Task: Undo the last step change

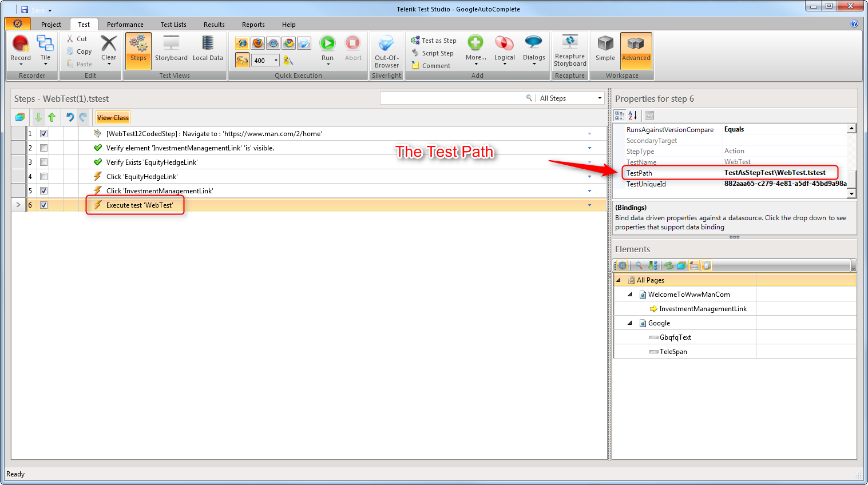Action: [x=70, y=117]
